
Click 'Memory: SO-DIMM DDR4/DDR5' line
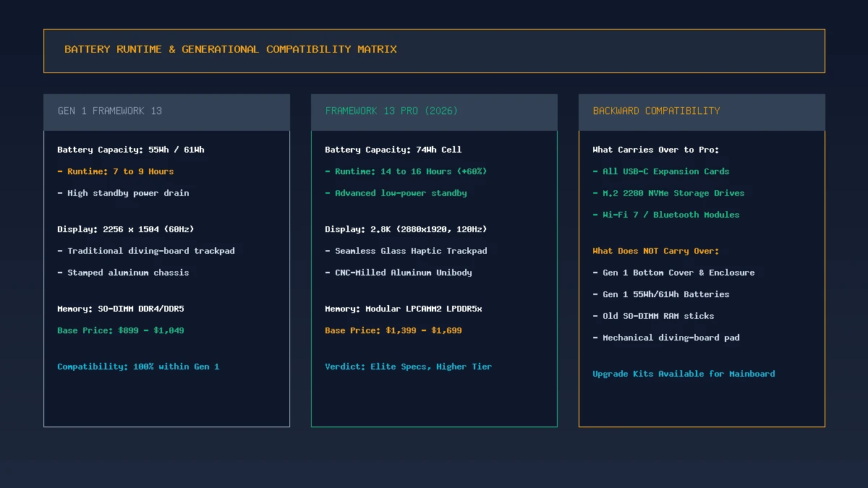121,309
